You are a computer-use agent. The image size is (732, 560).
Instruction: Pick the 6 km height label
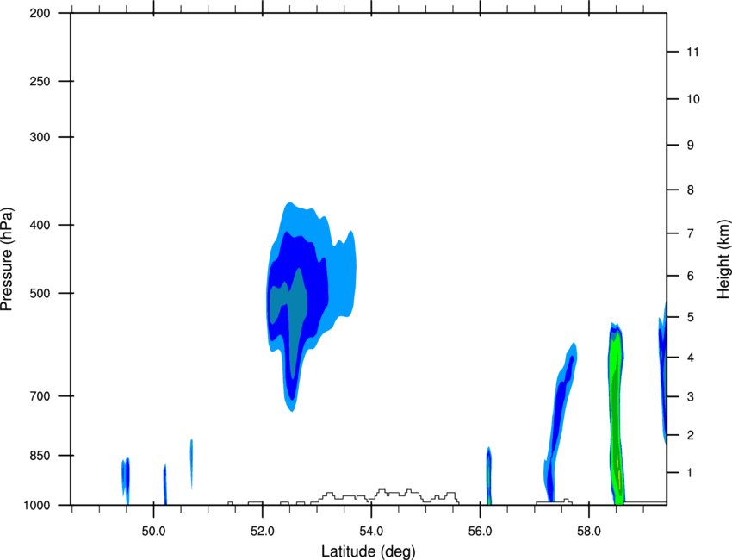point(690,276)
